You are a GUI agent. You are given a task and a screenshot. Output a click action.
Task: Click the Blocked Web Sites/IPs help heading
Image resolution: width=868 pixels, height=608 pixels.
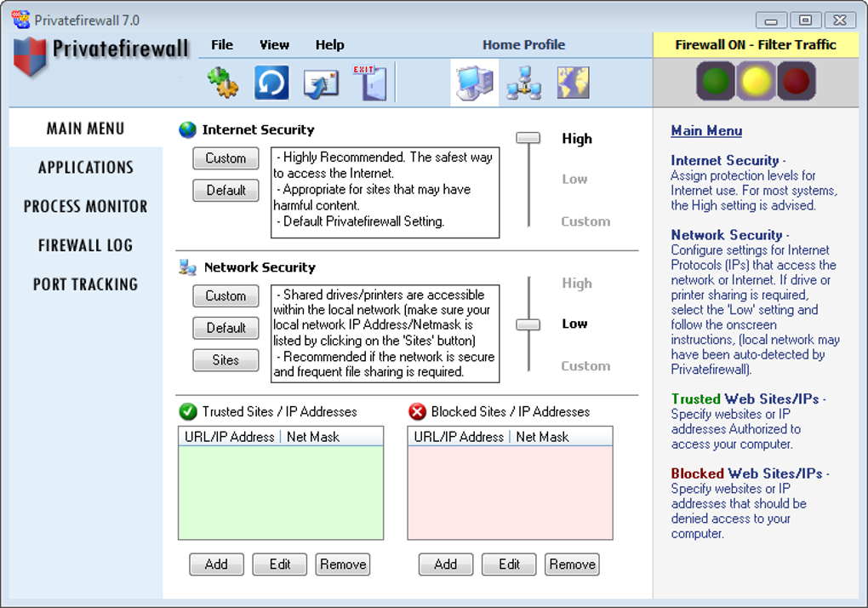[x=746, y=474]
